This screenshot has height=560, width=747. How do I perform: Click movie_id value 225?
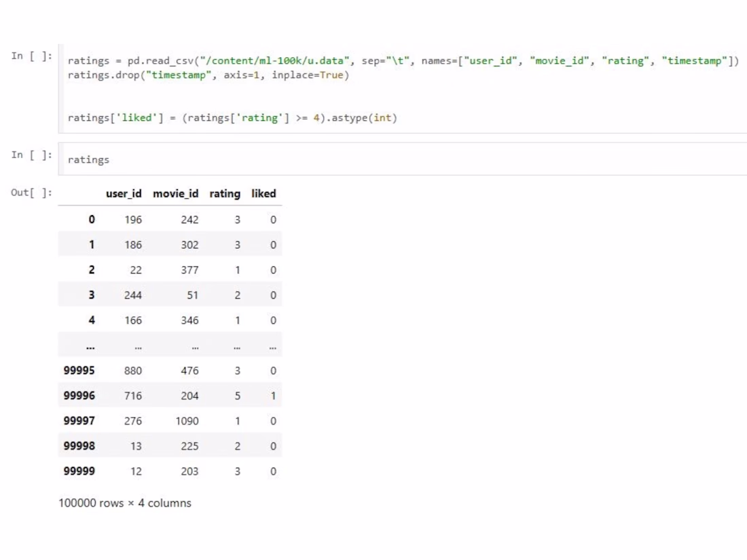pos(189,446)
